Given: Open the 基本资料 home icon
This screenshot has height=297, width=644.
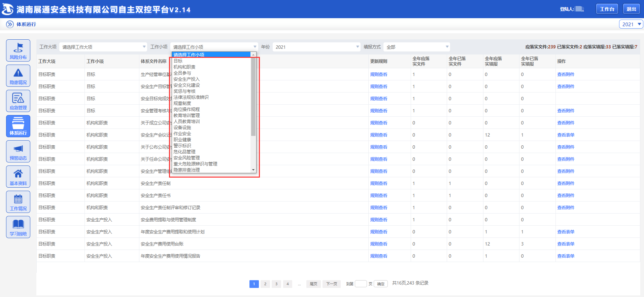Looking at the screenshot, I should 18,177.
